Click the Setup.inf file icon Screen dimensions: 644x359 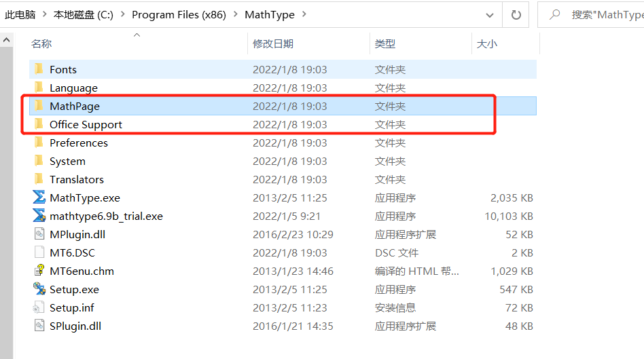point(39,307)
